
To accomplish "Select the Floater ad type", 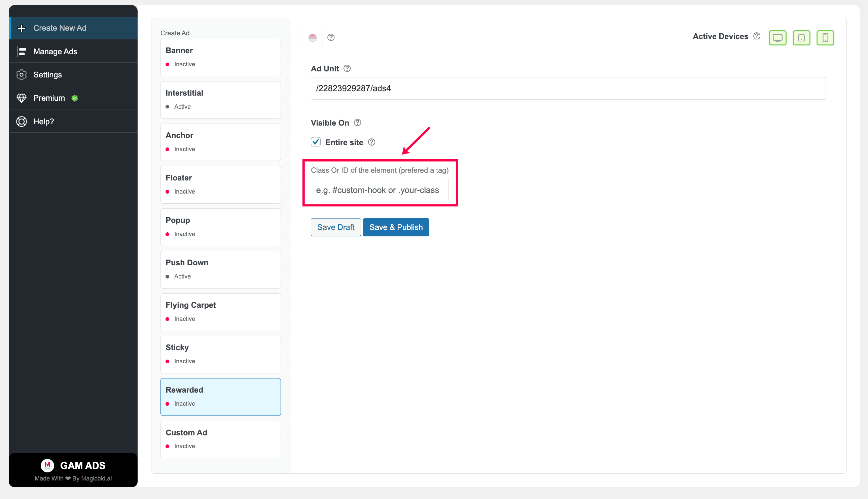I will click(x=220, y=185).
